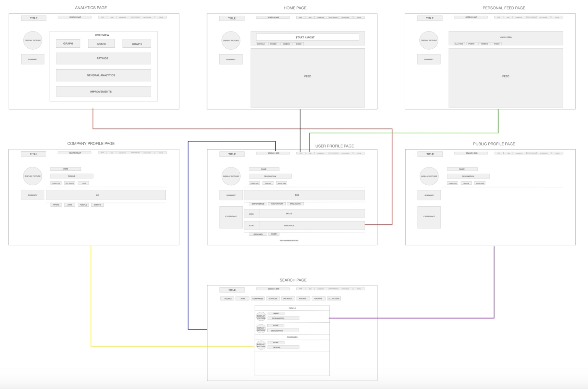Click the Bio block on User Profile page

(x=304, y=195)
